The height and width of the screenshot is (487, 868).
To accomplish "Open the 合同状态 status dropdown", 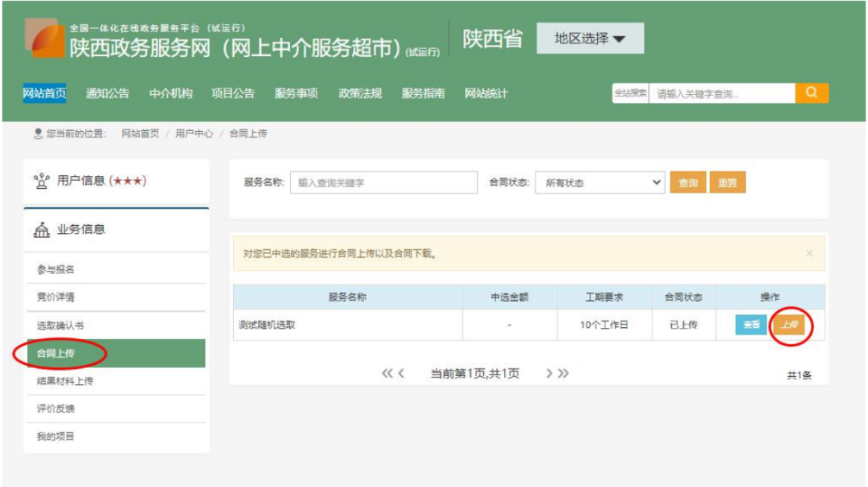I will [x=600, y=182].
